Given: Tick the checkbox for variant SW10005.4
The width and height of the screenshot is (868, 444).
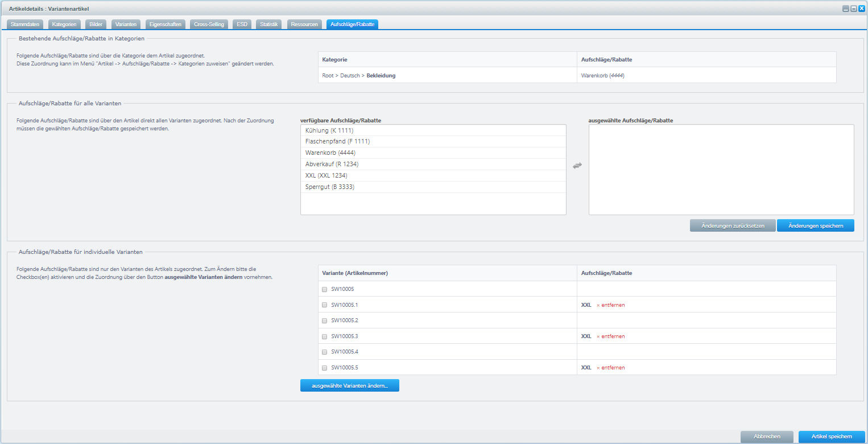Looking at the screenshot, I should click(x=325, y=352).
